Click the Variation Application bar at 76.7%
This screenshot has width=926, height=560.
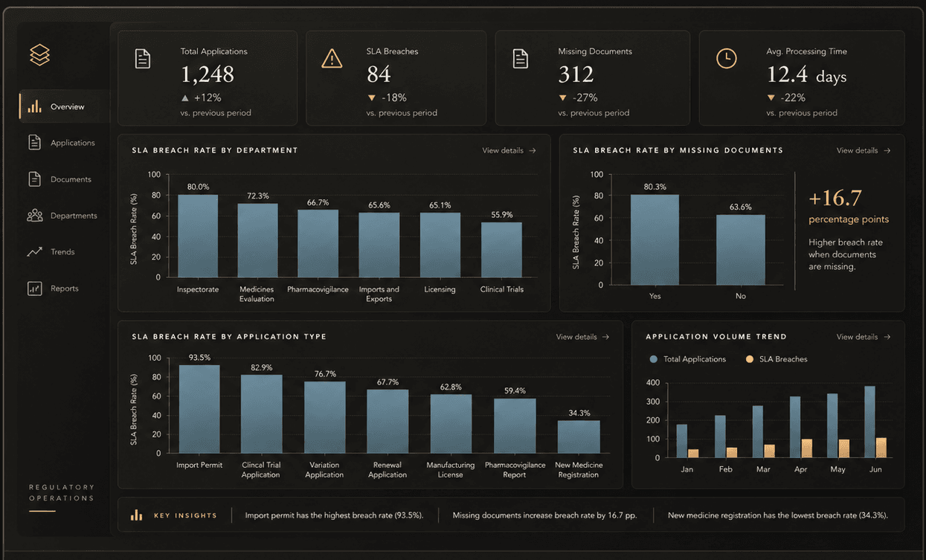(325, 417)
